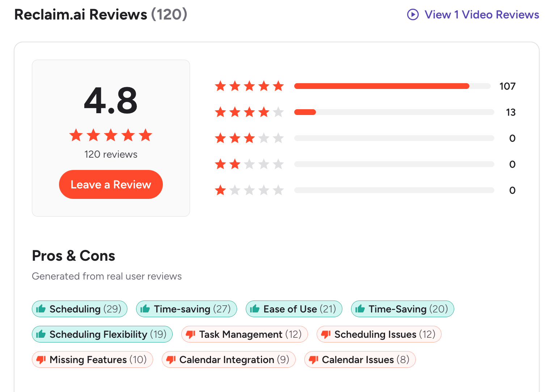Viewport: 553px width, 392px height.
Task: Open the View 1 Video Reviews link
Action: (481, 15)
